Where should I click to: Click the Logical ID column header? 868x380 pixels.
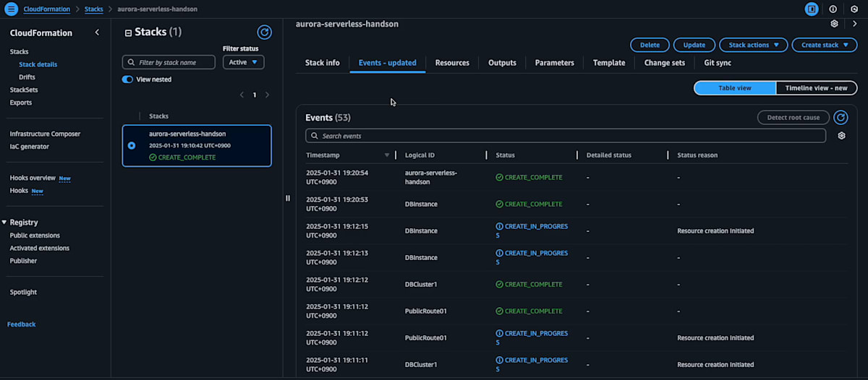tap(420, 155)
